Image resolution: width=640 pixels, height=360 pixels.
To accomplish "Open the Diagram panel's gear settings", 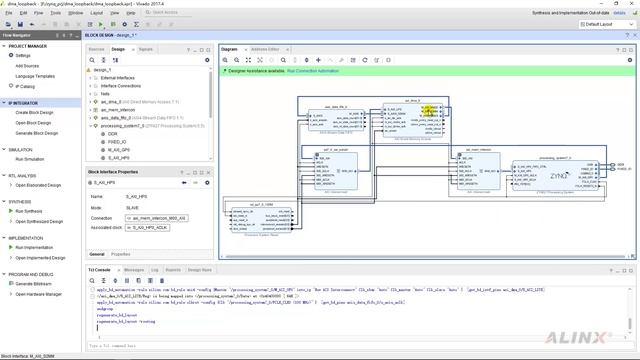I will [630, 60].
